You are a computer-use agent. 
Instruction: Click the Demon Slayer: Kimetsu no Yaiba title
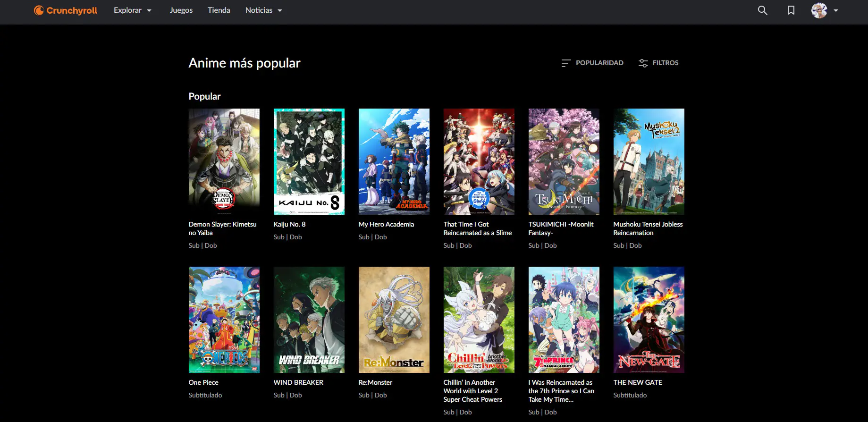[x=223, y=228]
